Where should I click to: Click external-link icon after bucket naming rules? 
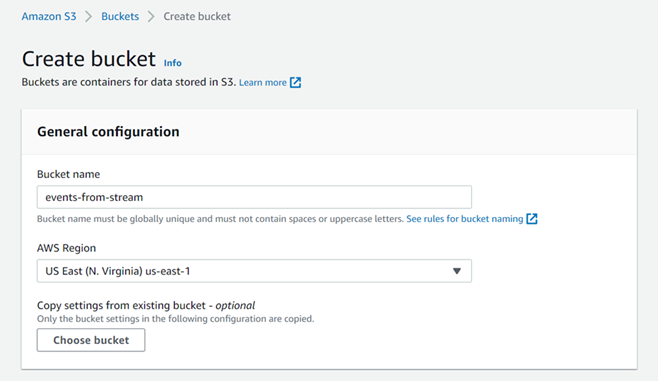(x=532, y=219)
